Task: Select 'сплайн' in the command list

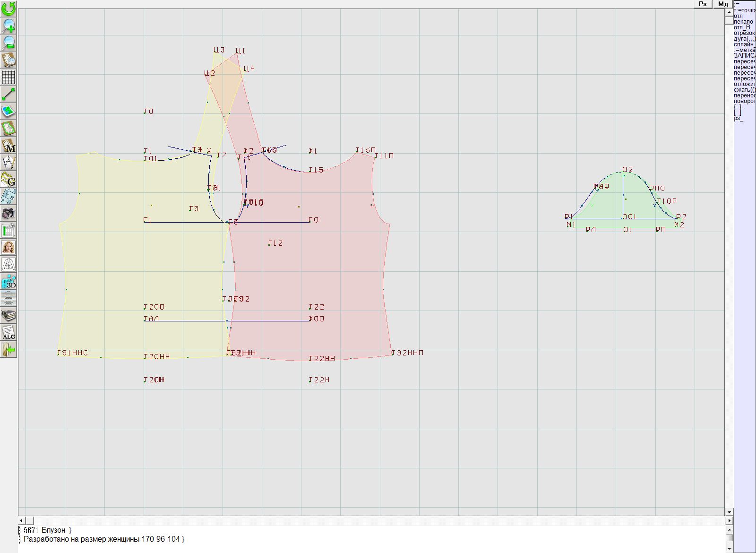Action: point(744,44)
